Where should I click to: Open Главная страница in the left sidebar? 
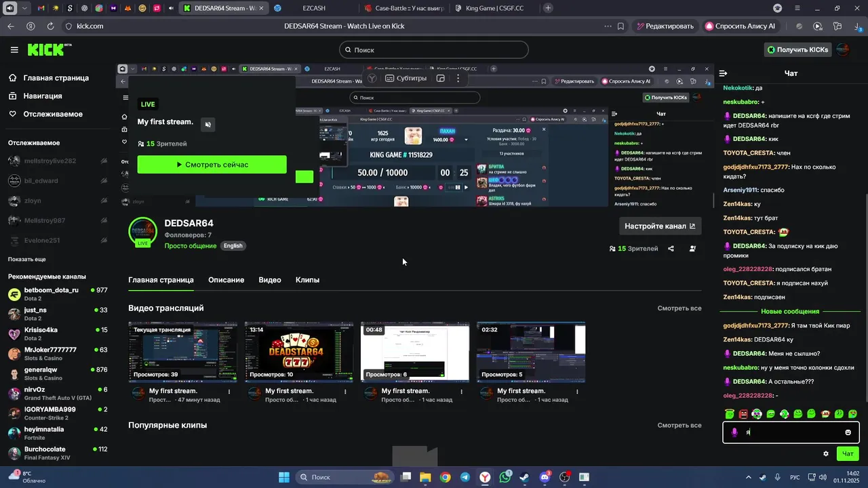point(56,78)
